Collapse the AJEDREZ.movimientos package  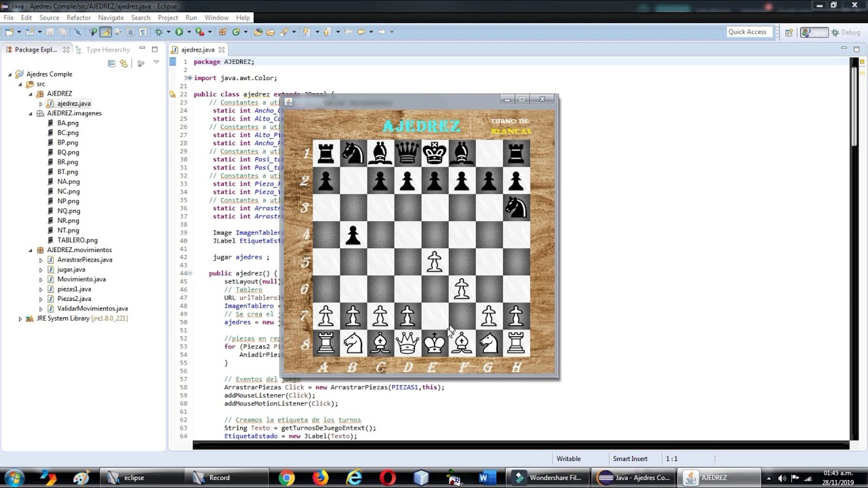click(31, 250)
